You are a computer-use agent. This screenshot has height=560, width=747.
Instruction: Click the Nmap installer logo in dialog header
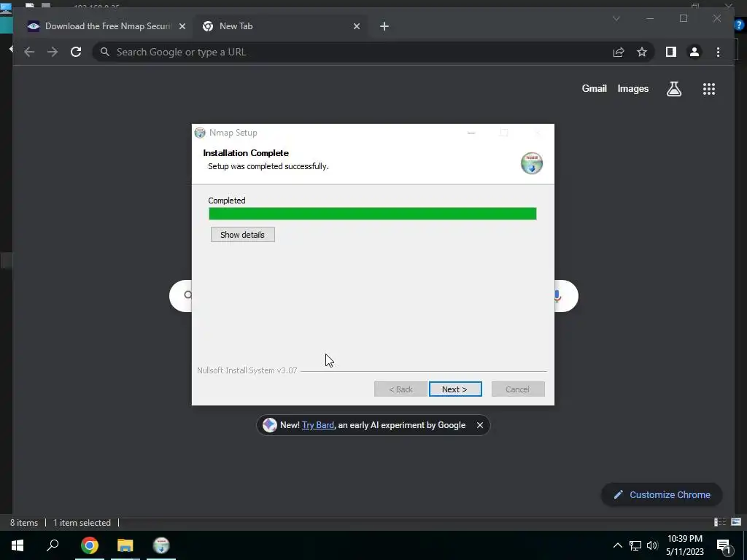tap(531, 163)
